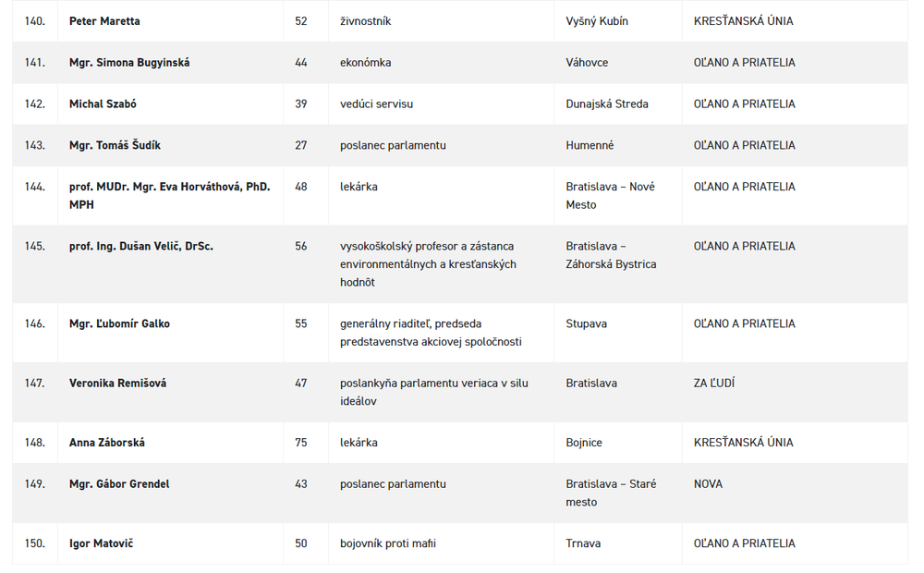The height and width of the screenshot is (573, 924).
Task: Click the age 75 cell
Action: coord(301,443)
